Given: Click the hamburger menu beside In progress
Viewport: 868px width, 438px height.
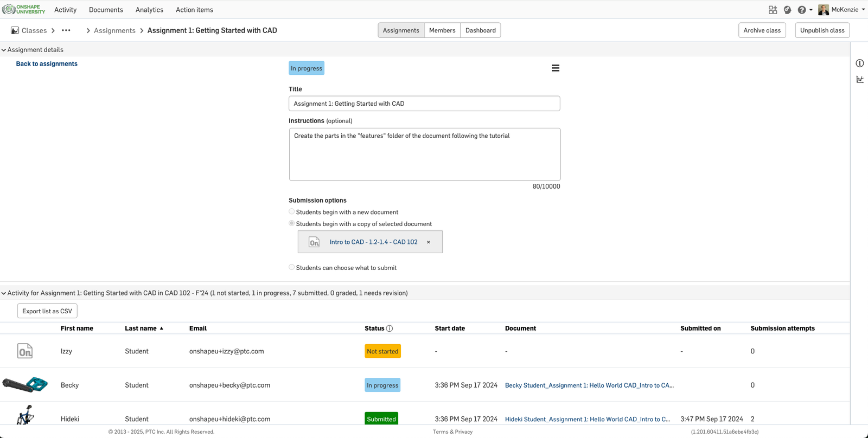Looking at the screenshot, I should click(556, 68).
